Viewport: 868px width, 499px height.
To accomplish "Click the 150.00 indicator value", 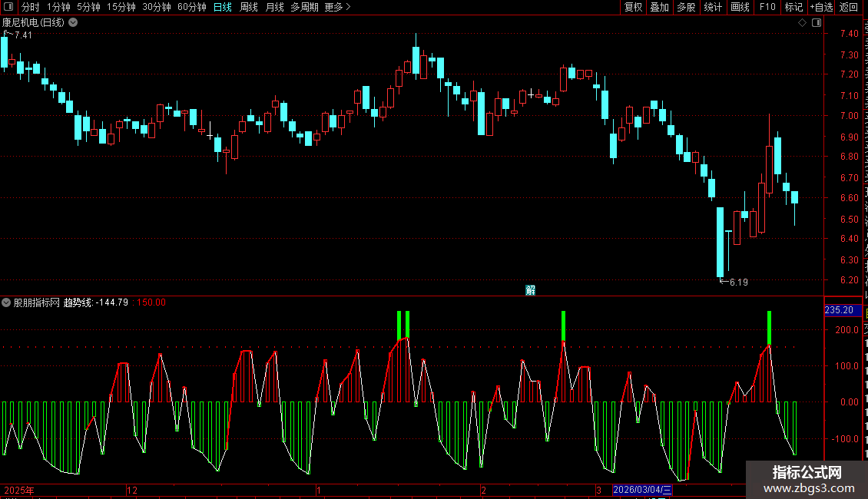I will pos(151,302).
